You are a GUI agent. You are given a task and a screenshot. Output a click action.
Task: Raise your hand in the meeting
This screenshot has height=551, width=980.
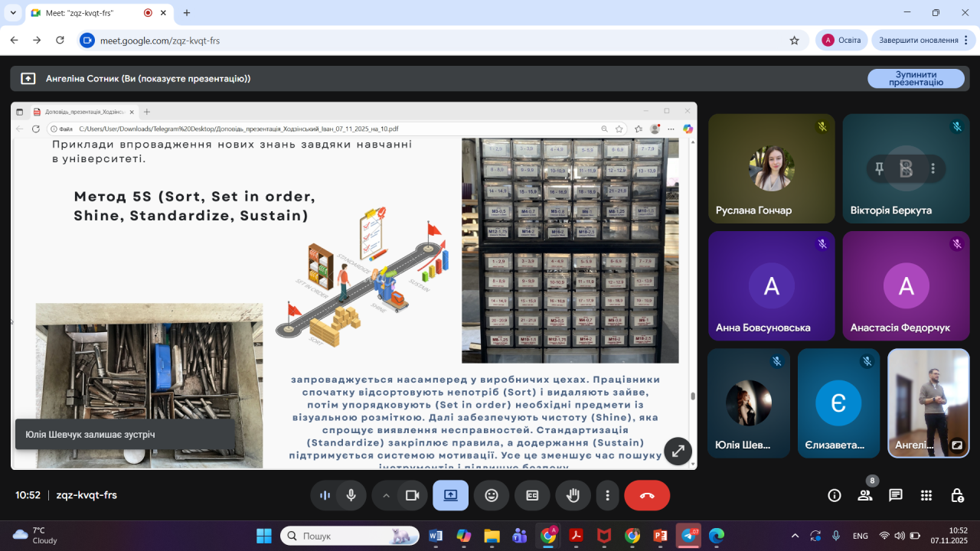click(573, 495)
